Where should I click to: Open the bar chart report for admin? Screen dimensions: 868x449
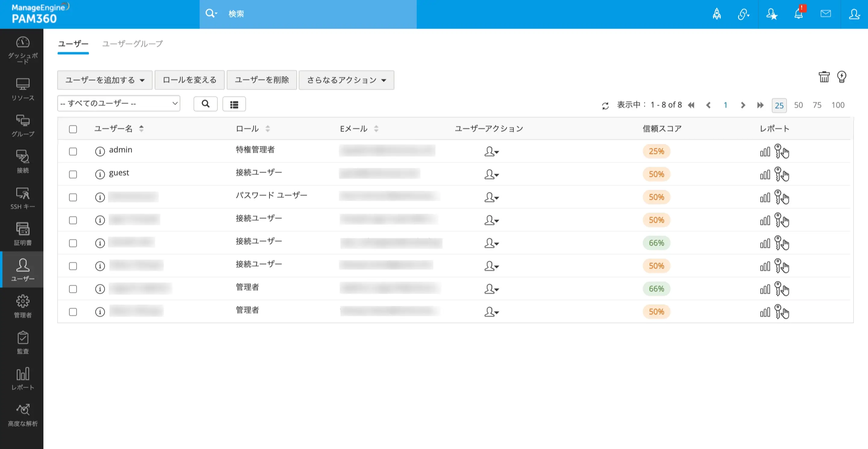(765, 152)
